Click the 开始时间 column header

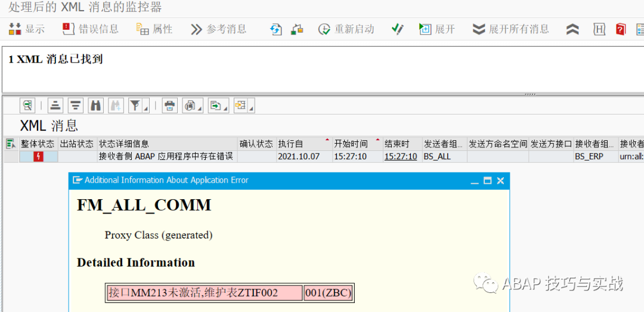pyautogui.click(x=357, y=144)
